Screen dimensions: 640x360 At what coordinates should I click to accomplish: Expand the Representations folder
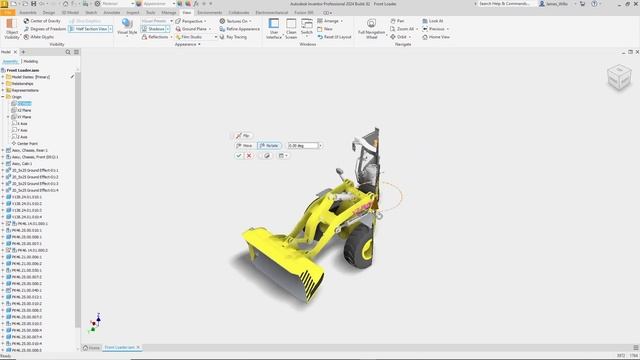(x=3, y=90)
